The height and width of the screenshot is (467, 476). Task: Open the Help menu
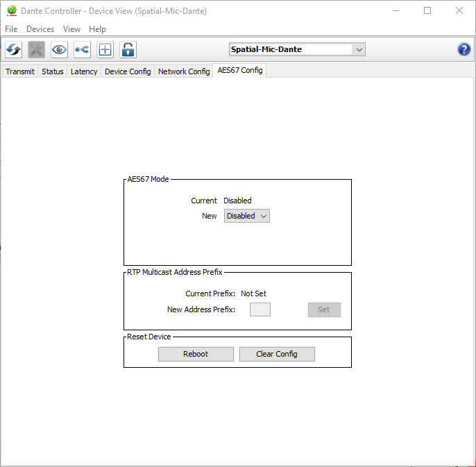coord(97,29)
